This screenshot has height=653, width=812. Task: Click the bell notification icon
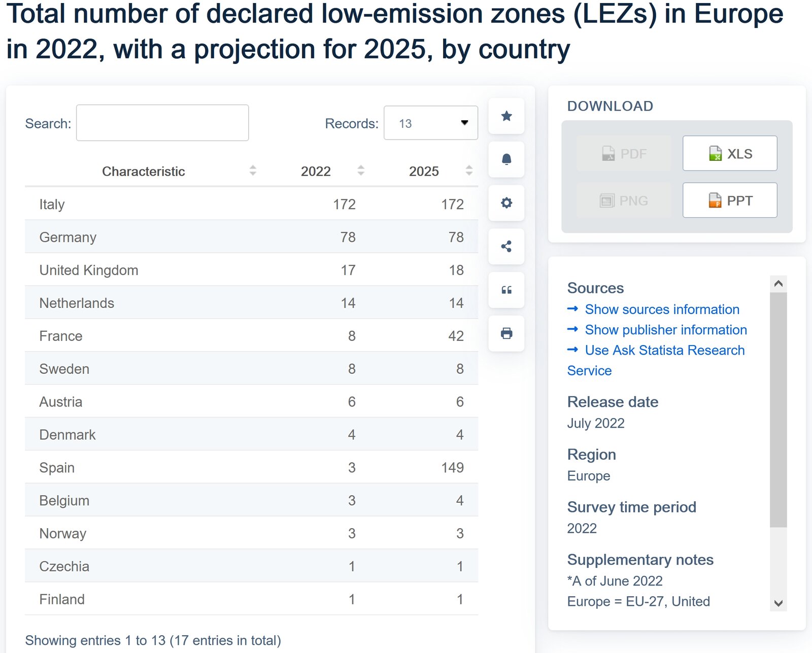pyautogui.click(x=506, y=160)
